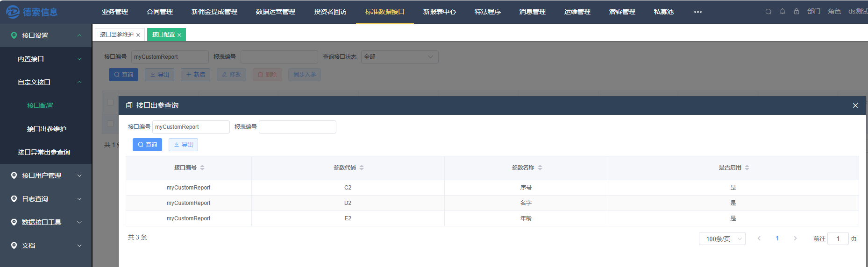Open the more menus ellipsis icon
Screen dimensions: 868x267
[698, 12]
